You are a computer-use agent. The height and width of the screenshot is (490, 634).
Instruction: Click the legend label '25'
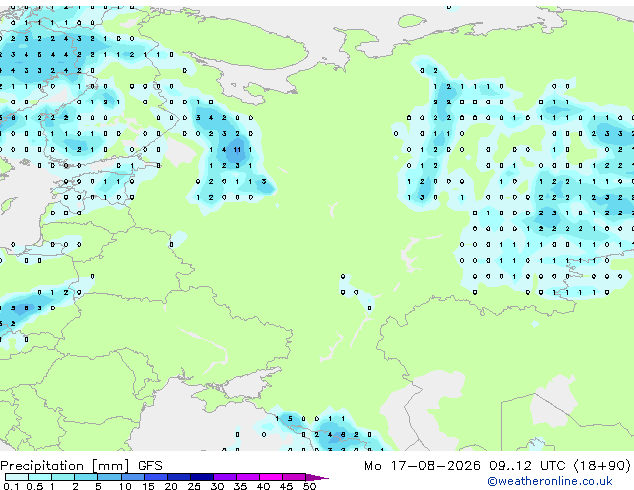(194, 486)
